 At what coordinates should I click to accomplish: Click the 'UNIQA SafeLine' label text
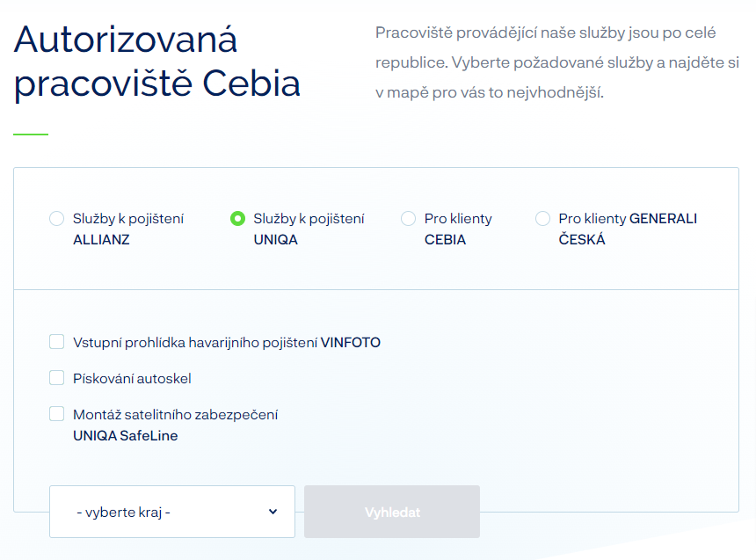tap(126, 435)
